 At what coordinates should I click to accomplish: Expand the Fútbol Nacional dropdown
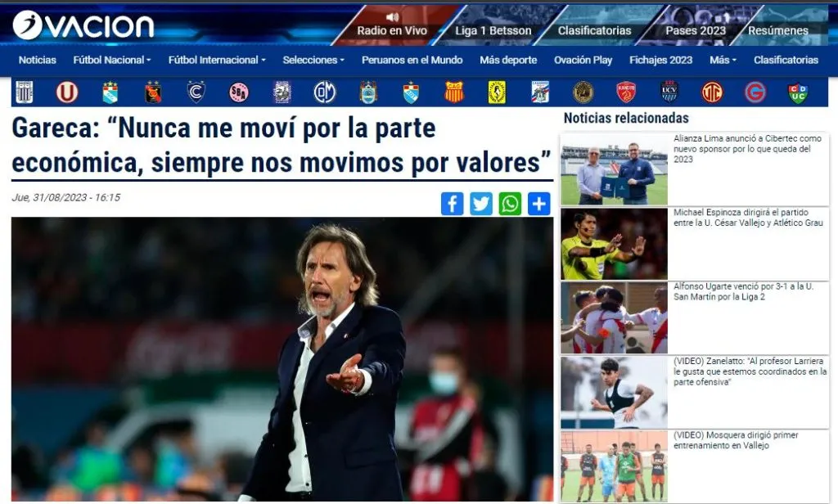pos(112,60)
